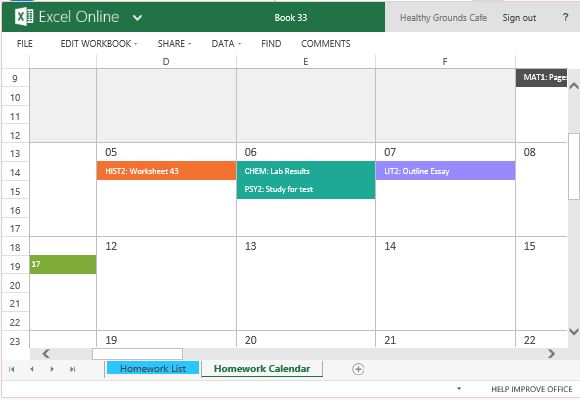Switch to the Homework List tab

click(x=153, y=369)
